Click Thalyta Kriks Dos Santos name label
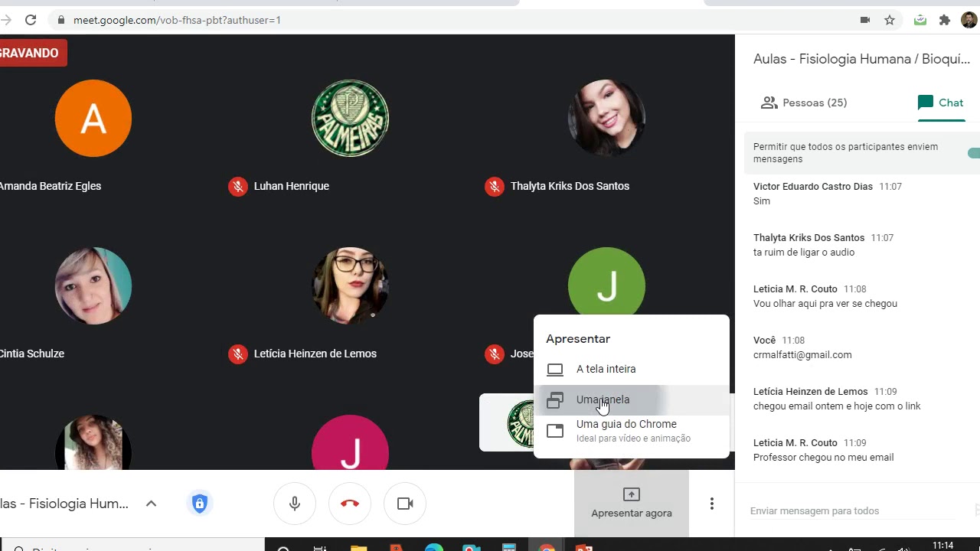This screenshot has width=980, height=551. click(570, 186)
